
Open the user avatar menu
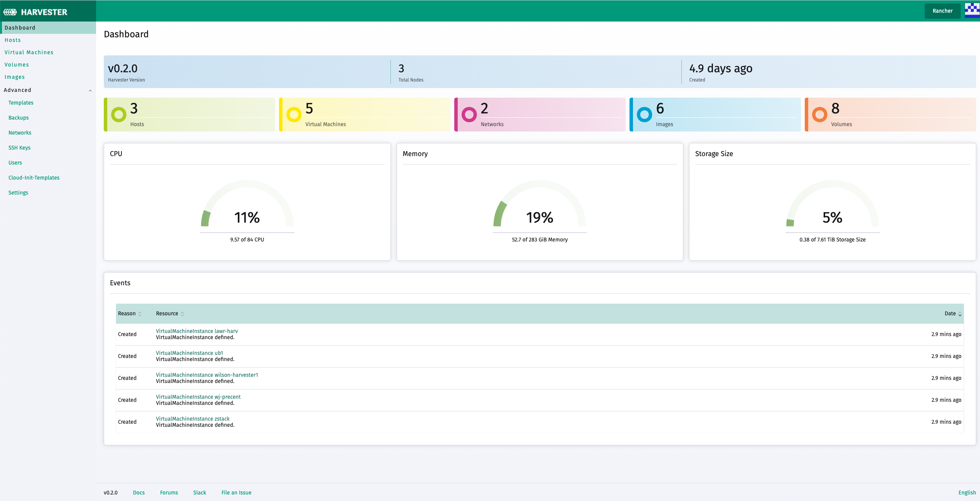pos(972,10)
